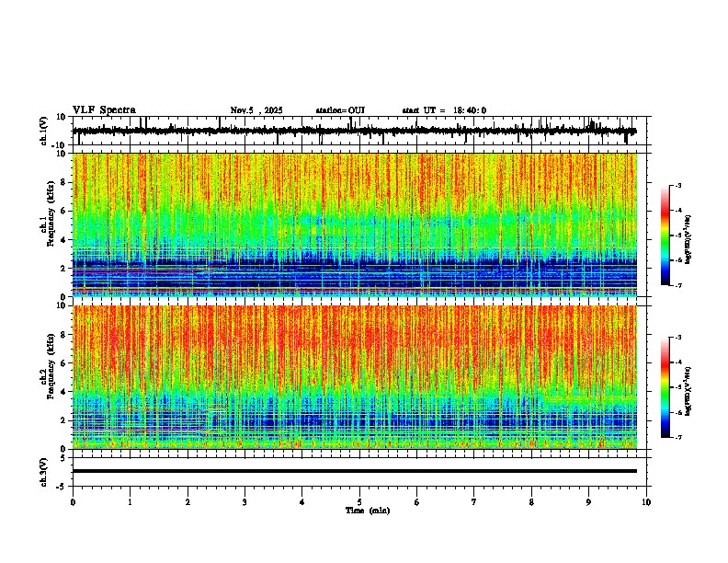Click the "ch.1(V)" axis label
Image resolution: width=728 pixels, height=563 pixels.
pyautogui.click(x=44, y=131)
